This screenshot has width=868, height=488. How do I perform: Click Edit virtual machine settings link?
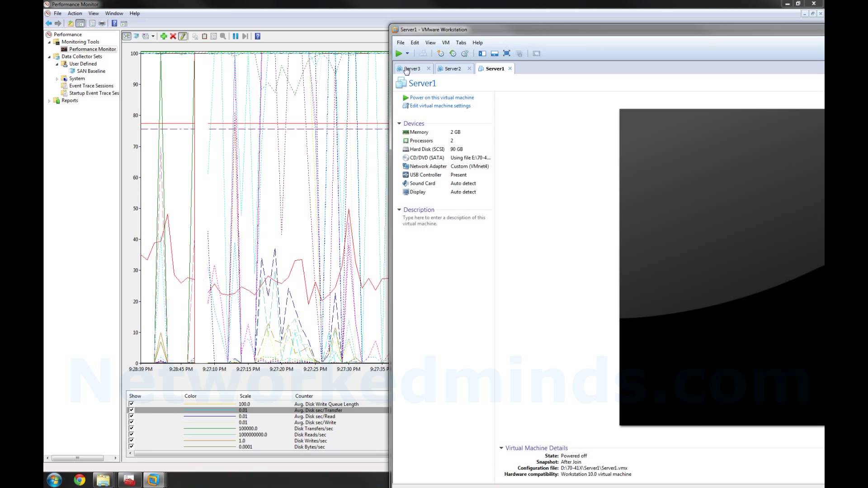pyautogui.click(x=440, y=106)
